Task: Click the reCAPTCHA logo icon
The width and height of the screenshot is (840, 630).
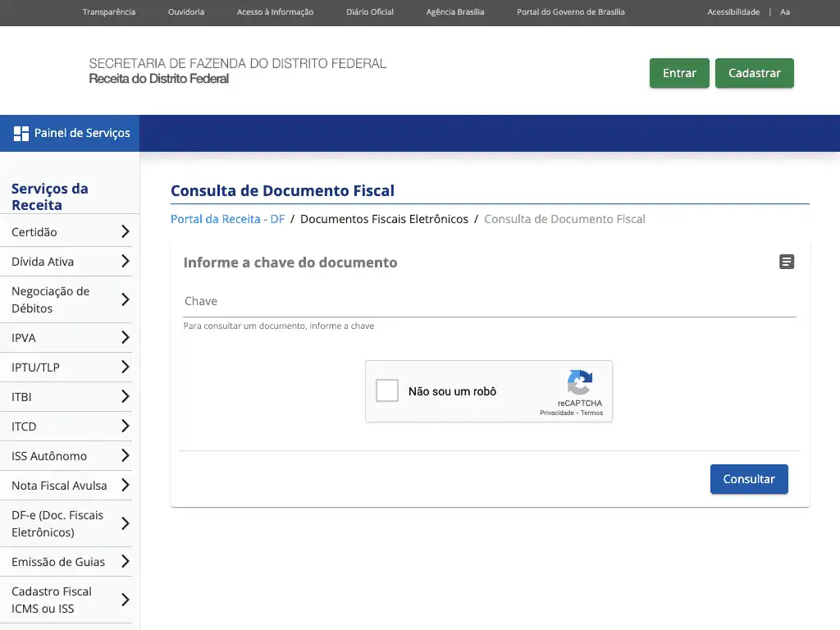Action: 579,383
